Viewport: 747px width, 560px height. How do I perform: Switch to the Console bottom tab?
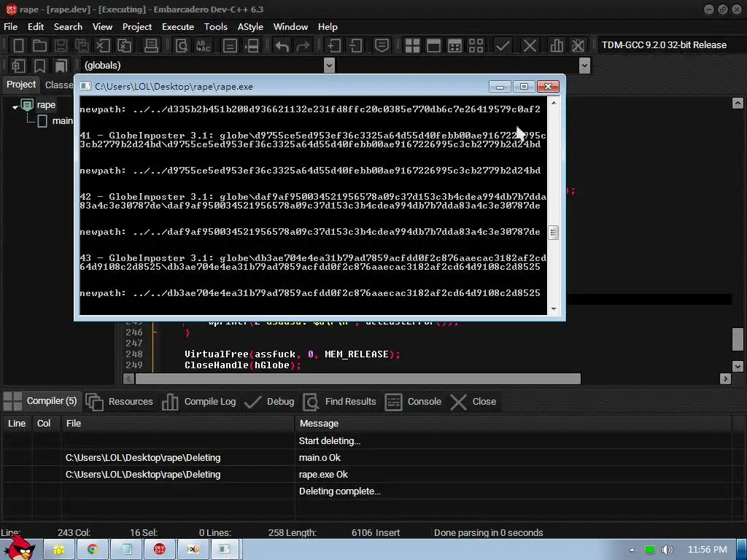coord(413,402)
